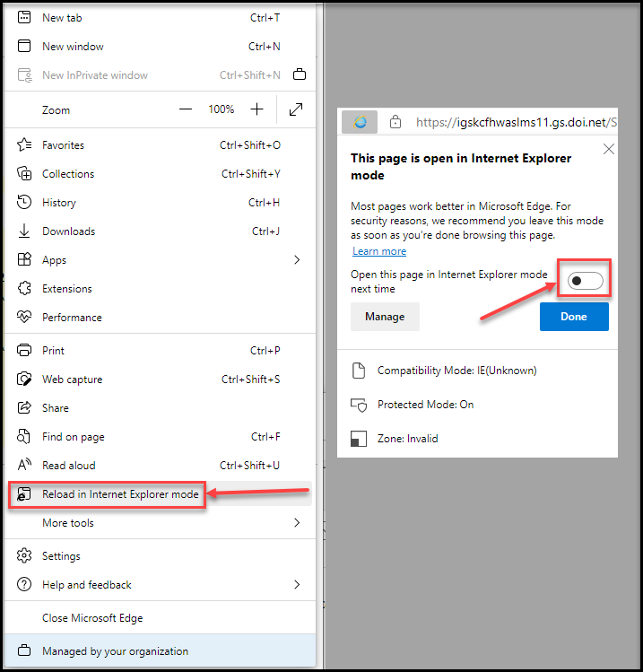
Task: Click the Ctrl+P shortcut text
Action: pos(265,351)
